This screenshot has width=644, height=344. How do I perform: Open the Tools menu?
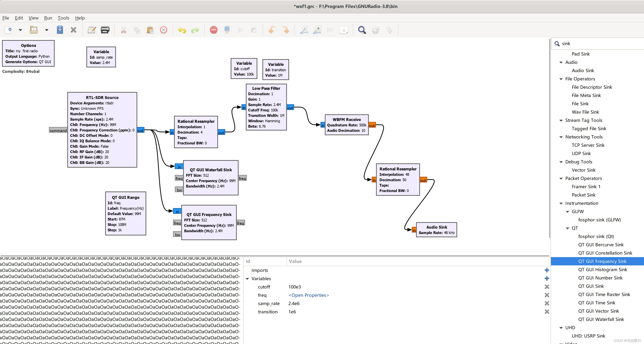(63, 18)
